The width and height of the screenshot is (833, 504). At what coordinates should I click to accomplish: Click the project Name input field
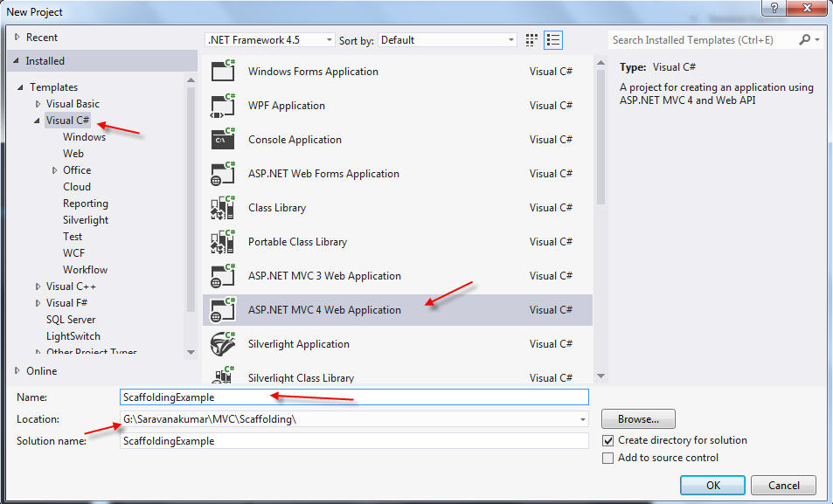(x=354, y=397)
